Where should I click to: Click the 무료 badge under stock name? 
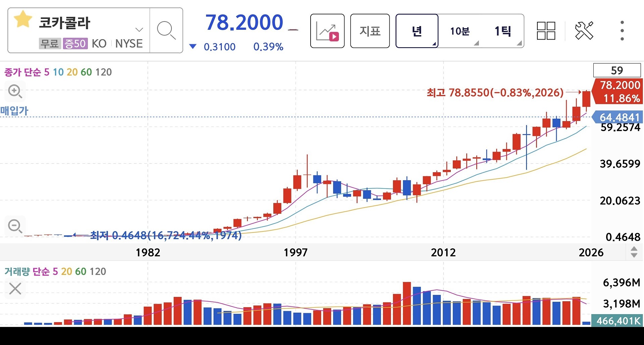(50, 44)
